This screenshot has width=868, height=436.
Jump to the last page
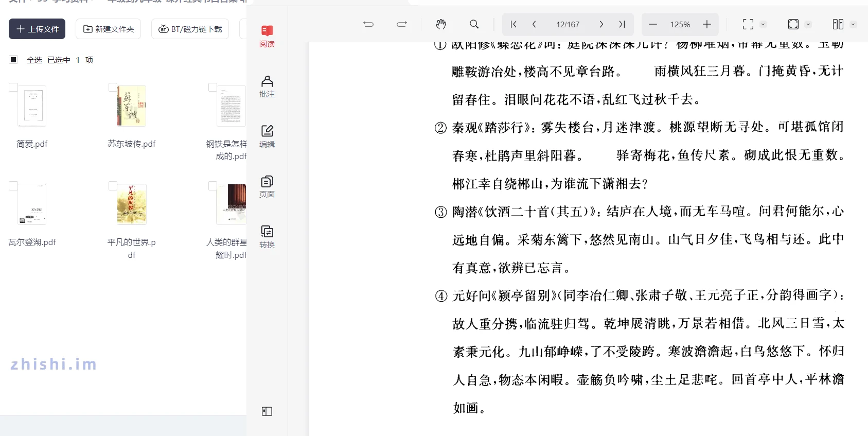click(622, 24)
